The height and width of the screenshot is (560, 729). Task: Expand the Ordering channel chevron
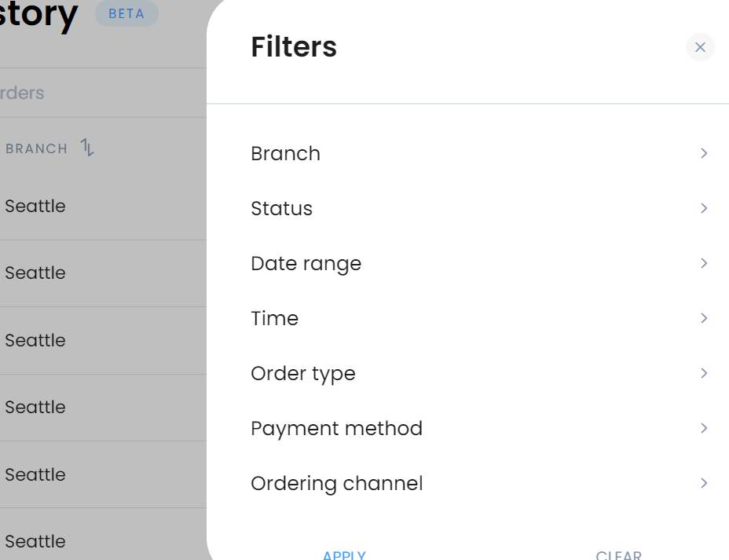[x=704, y=483]
